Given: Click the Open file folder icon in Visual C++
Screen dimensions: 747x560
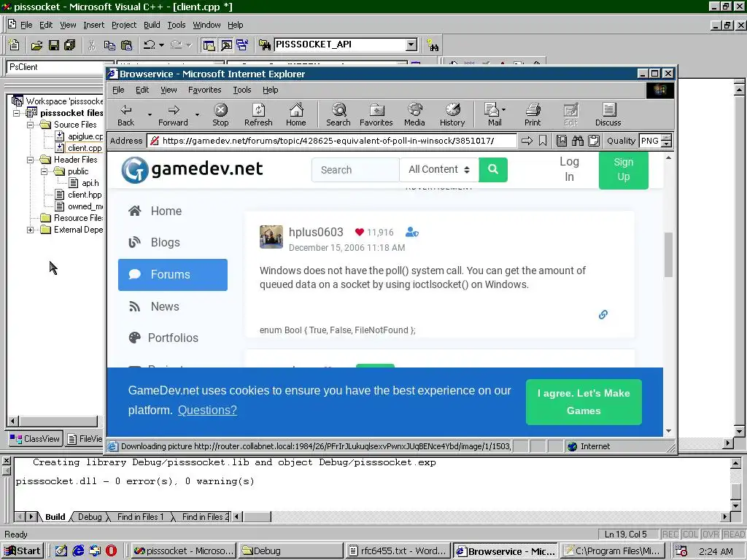Looking at the screenshot, I should (36, 45).
